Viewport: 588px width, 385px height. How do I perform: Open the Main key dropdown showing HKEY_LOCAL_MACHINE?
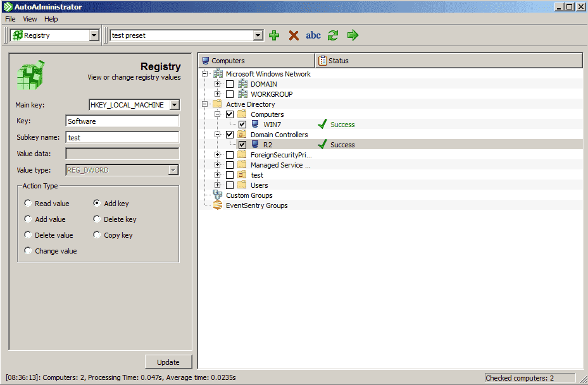pyautogui.click(x=173, y=104)
